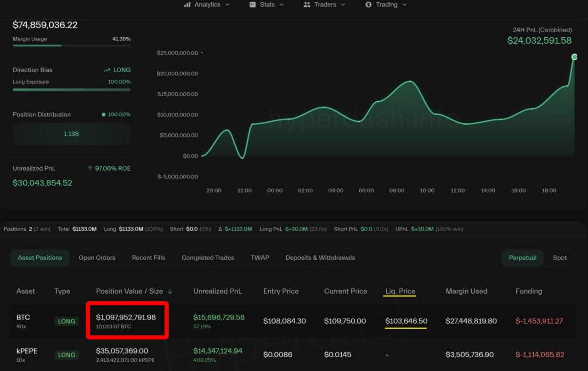The height and width of the screenshot is (371, 588).
Task: Click BTC current price $109,750.00
Action: click(x=345, y=321)
